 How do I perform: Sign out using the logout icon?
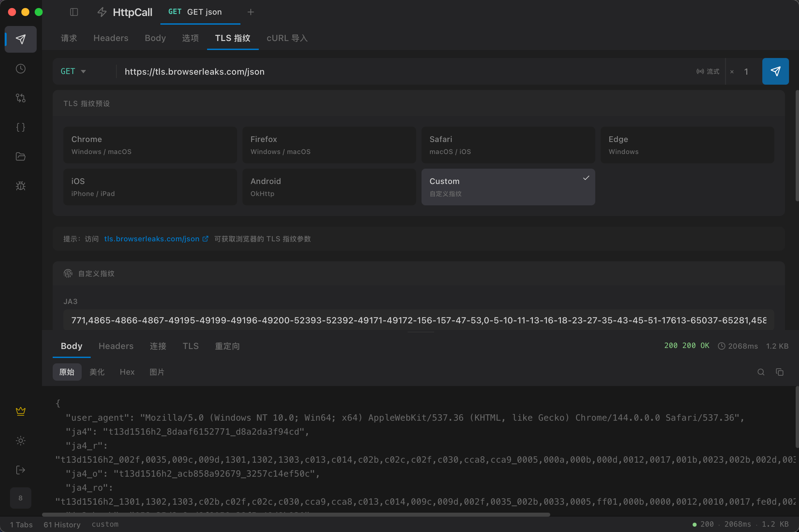tap(20, 470)
